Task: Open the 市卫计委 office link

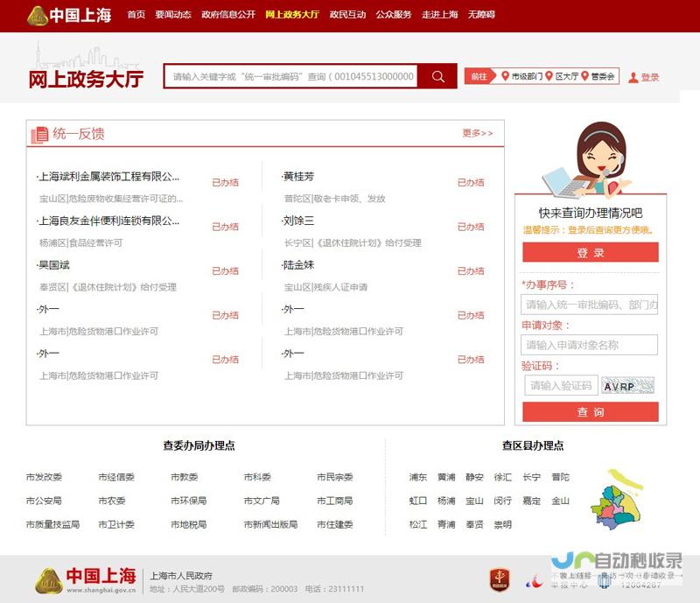Action: [x=116, y=524]
